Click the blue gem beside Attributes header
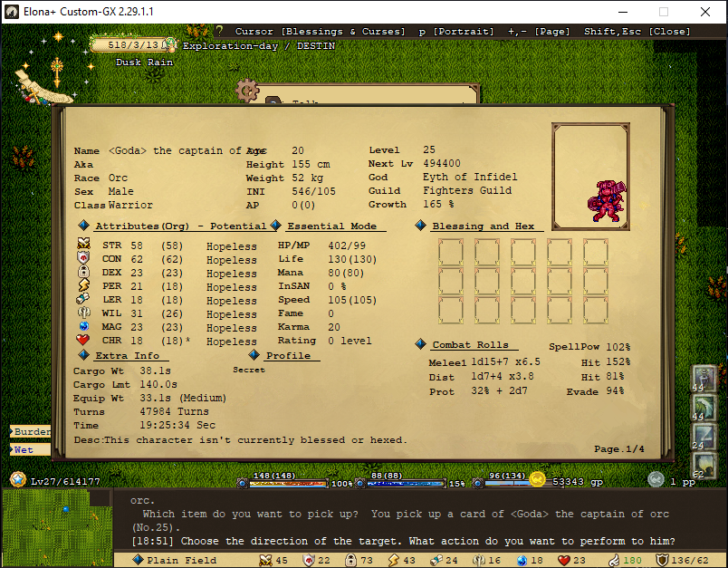The height and width of the screenshot is (568, 728). 84,226
